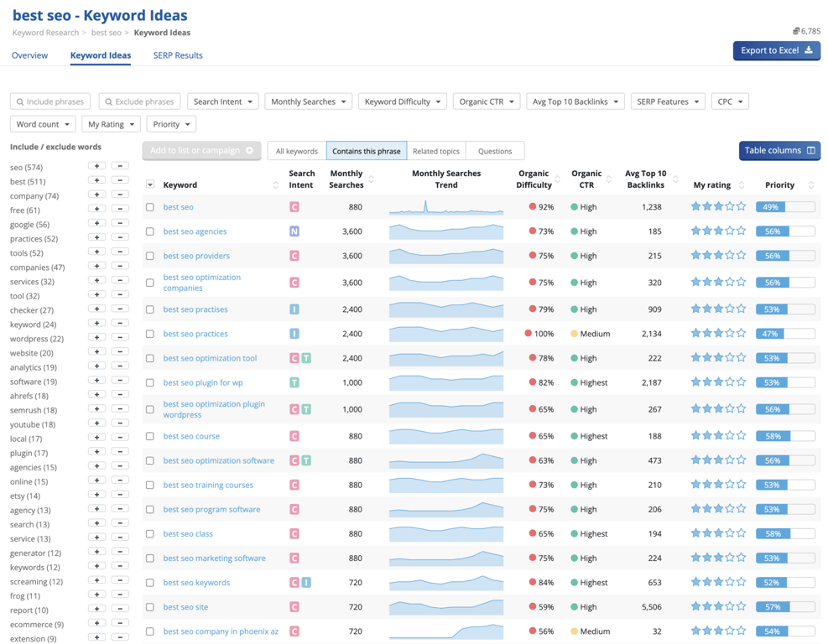
Task: Open the Search Intent filter dropdown
Action: (x=223, y=101)
